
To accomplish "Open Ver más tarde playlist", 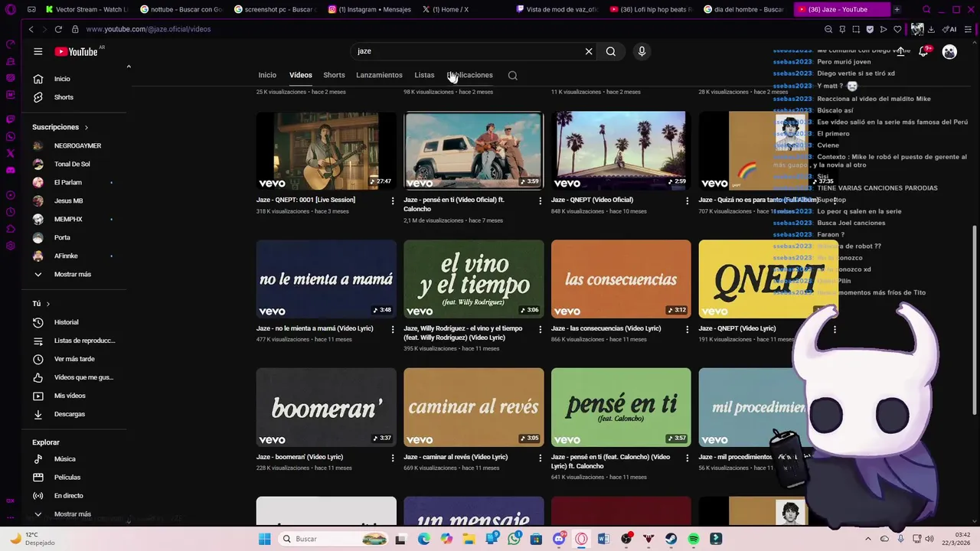I will pyautogui.click(x=74, y=359).
